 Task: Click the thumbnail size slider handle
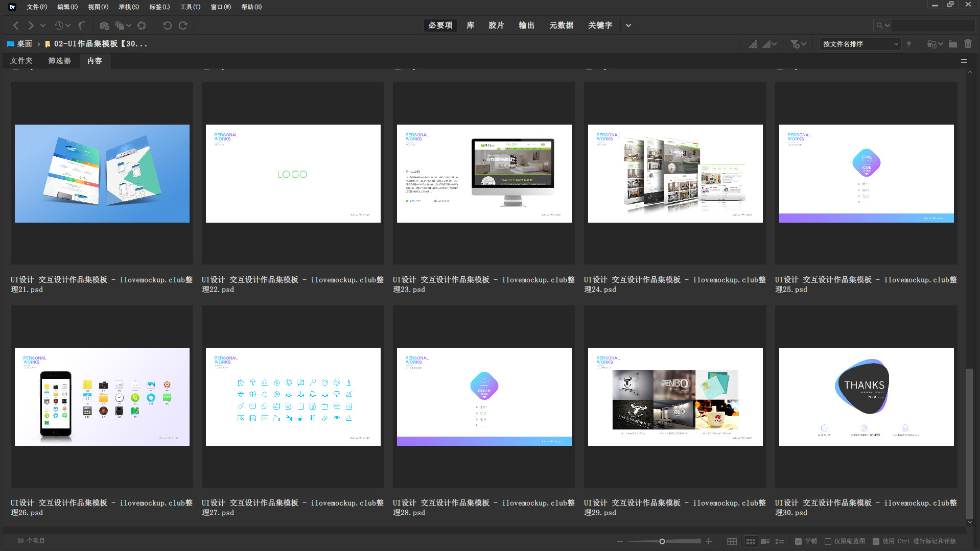click(662, 541)
